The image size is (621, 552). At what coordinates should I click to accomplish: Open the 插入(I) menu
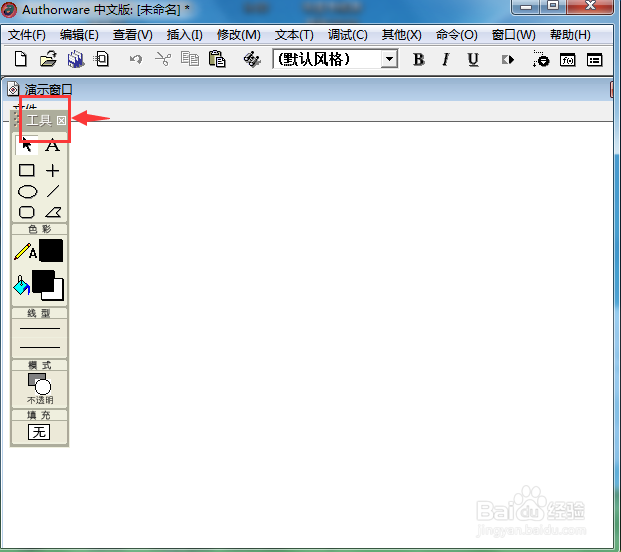[185, 35]
